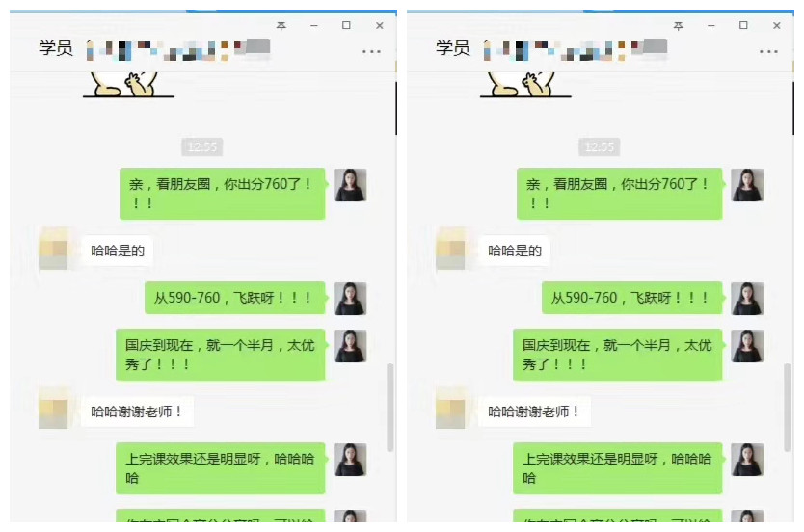
Task: Pin the right chat window on top
Action: (678, 26)
